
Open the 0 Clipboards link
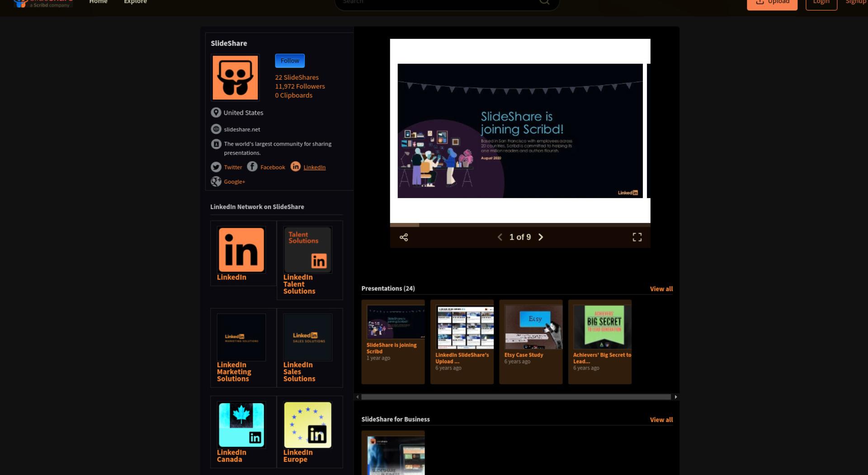[293, 95]
